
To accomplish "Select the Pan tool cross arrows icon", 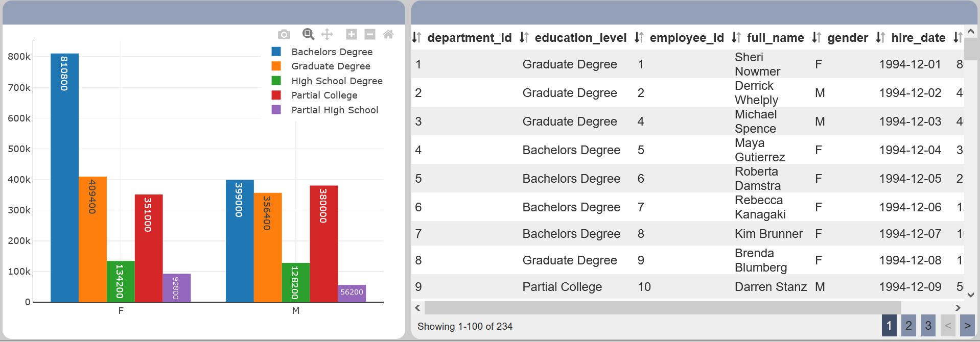I will click(327, 34).
